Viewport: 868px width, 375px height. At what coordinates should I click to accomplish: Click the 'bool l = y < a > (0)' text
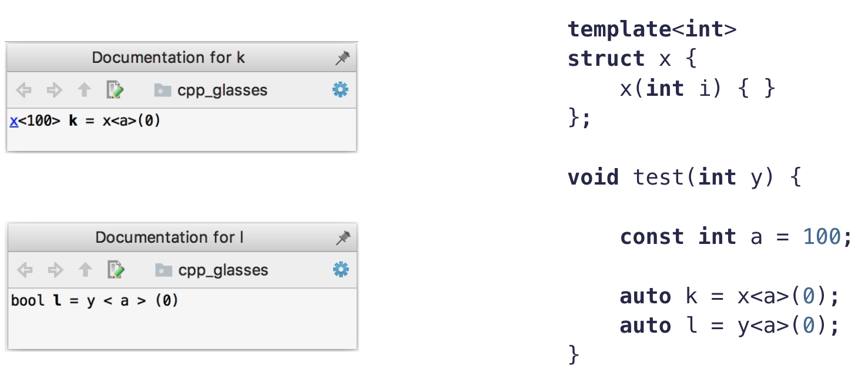[95, 301]
